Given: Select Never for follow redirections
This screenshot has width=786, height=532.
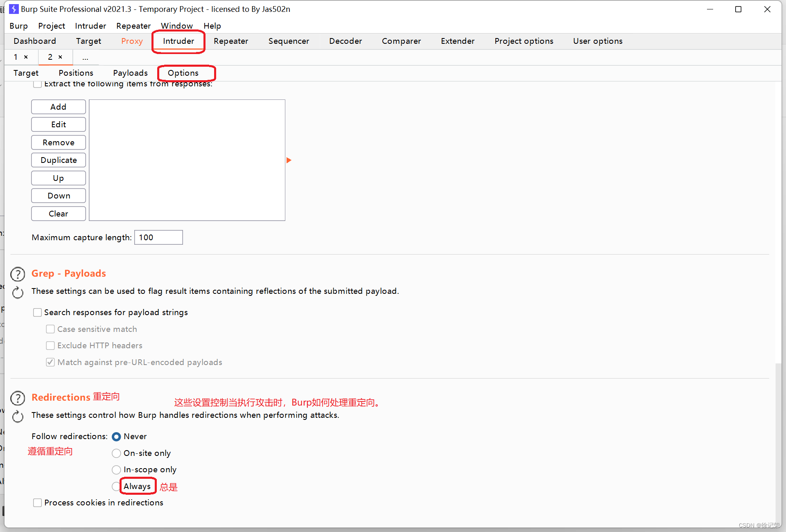Looking at the screenshot, I should point(116,437).
